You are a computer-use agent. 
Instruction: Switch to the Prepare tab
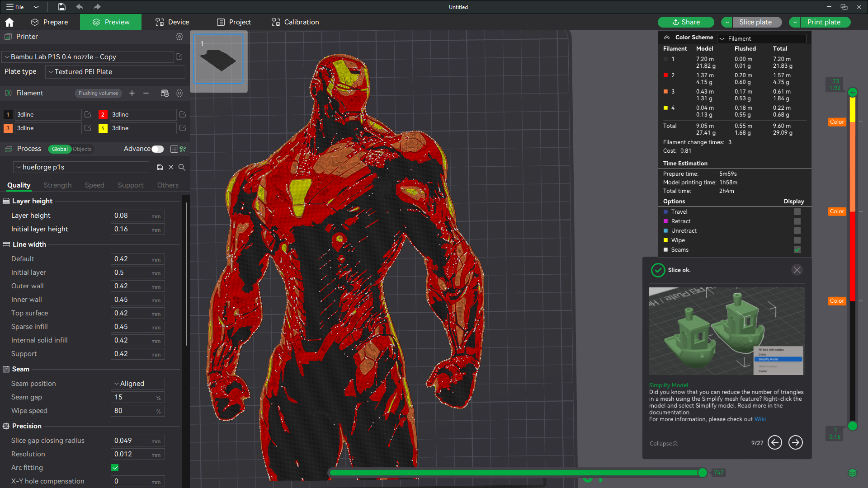point(49,22)
